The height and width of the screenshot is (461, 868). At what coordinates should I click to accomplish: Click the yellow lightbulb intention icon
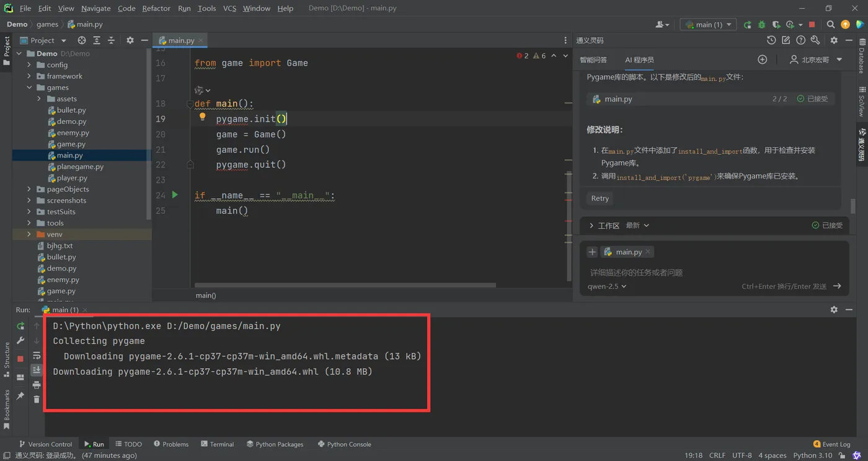202,117
